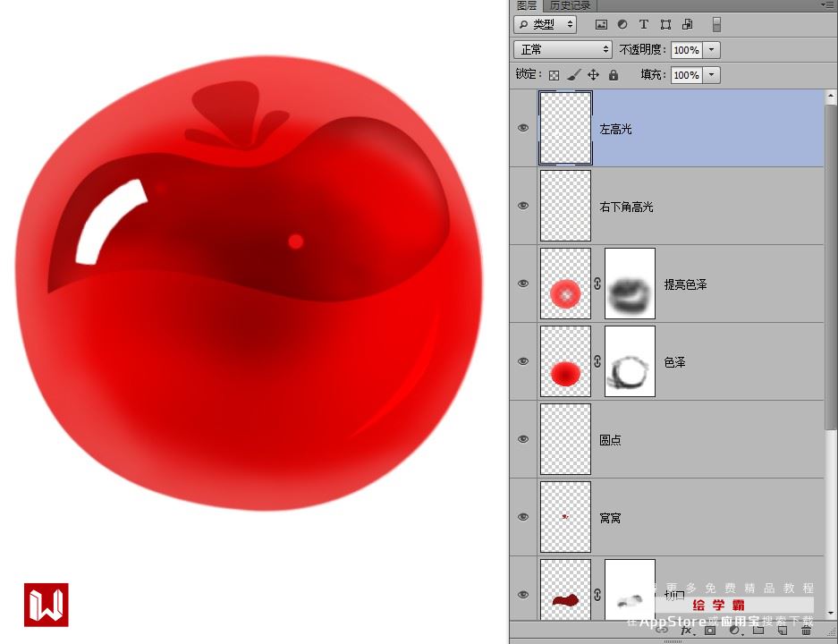Lock position move icon

click(593, 75)
